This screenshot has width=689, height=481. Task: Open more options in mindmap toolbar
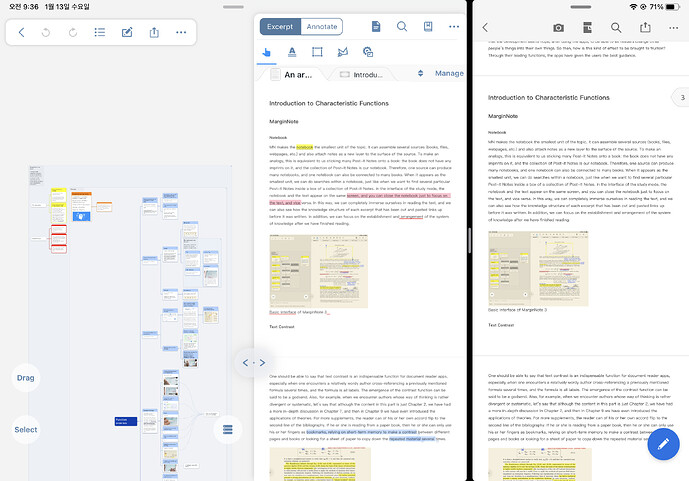tap(181, 32)
